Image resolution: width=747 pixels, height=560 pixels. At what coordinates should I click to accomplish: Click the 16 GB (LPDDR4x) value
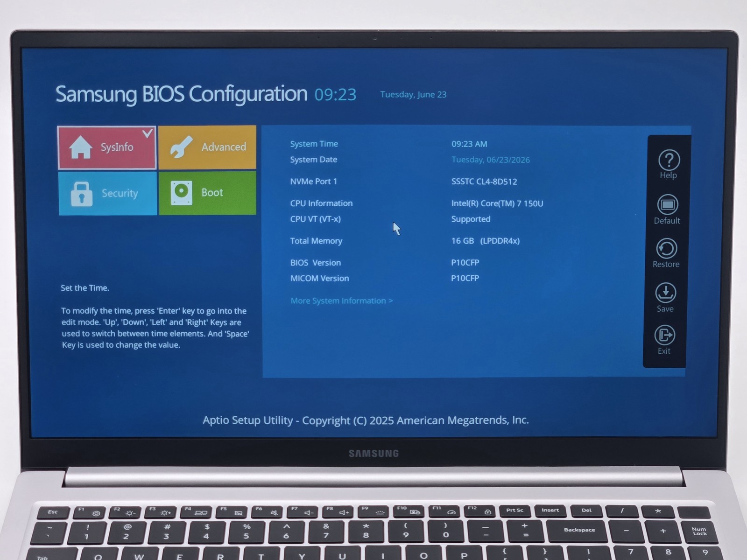click(485, 241)
